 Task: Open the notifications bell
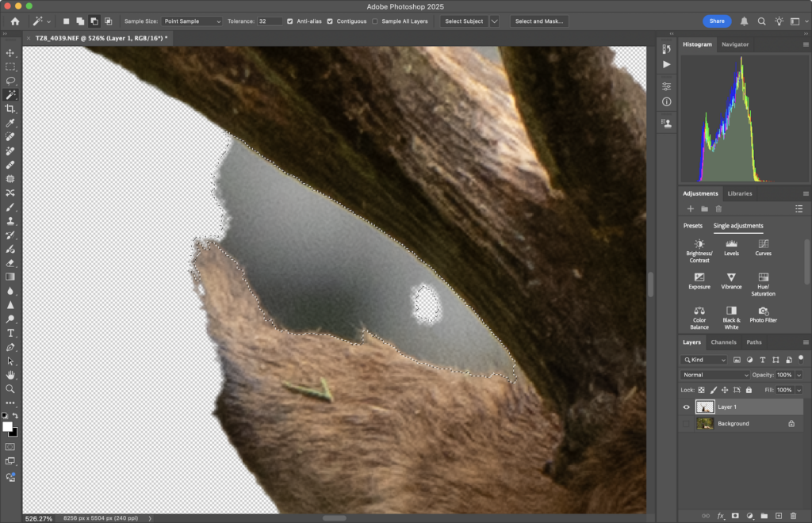point(744,21)
